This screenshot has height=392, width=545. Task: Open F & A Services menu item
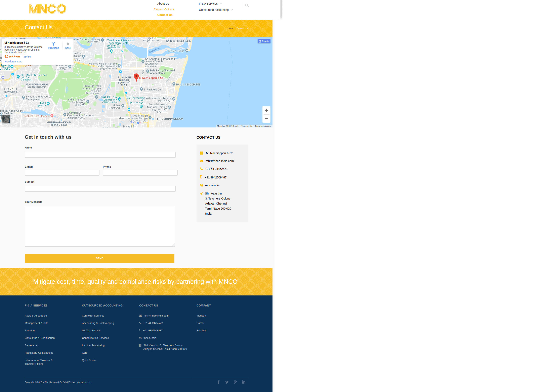click(x=208, y=4)
